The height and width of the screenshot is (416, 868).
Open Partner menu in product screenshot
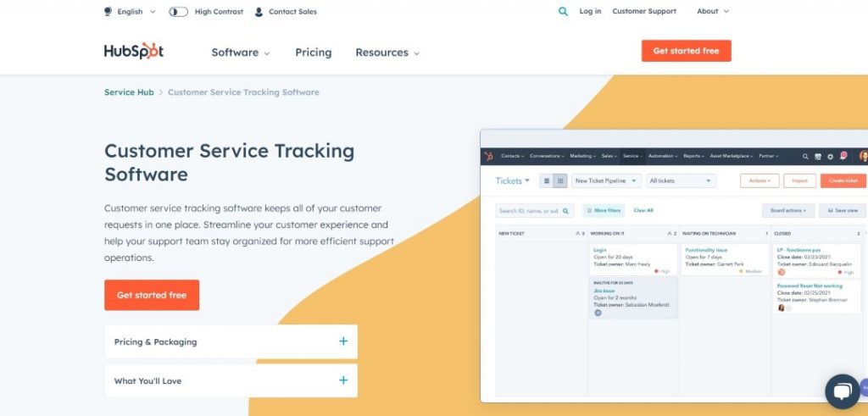click(768, 157)
